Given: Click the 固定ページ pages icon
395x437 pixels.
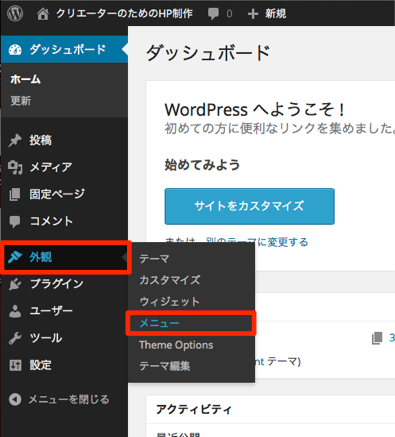Looking at the screenshot, I should 15,194.
